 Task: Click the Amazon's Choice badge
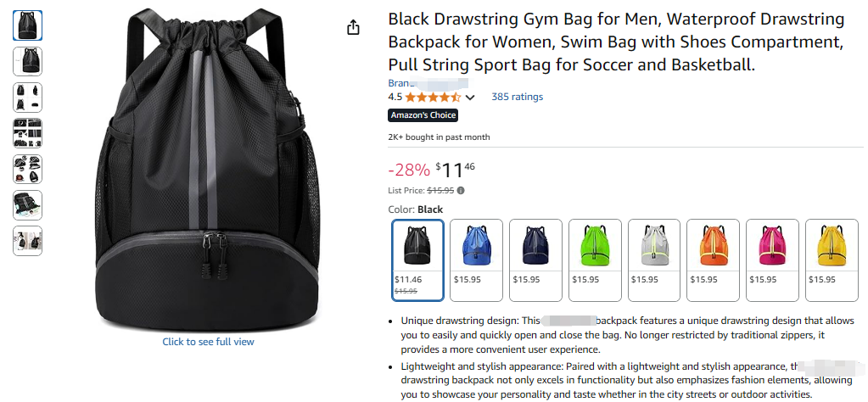(x=423, y=115)
